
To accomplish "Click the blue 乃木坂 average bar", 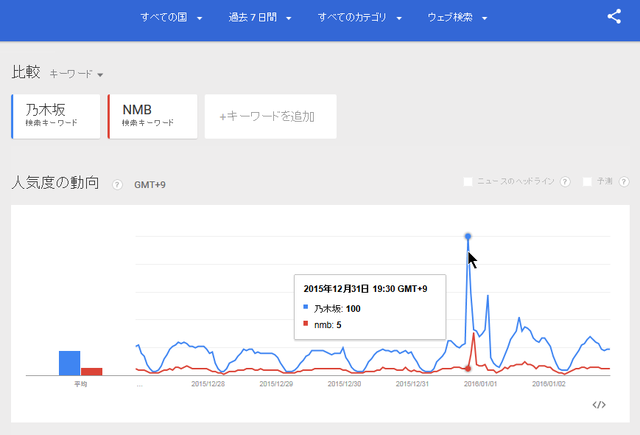I will 69,363.
